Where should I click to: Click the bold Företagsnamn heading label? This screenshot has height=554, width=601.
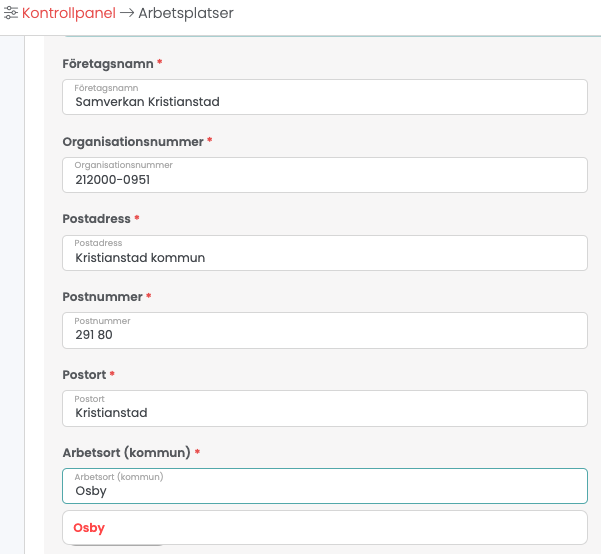coord(108,64)
